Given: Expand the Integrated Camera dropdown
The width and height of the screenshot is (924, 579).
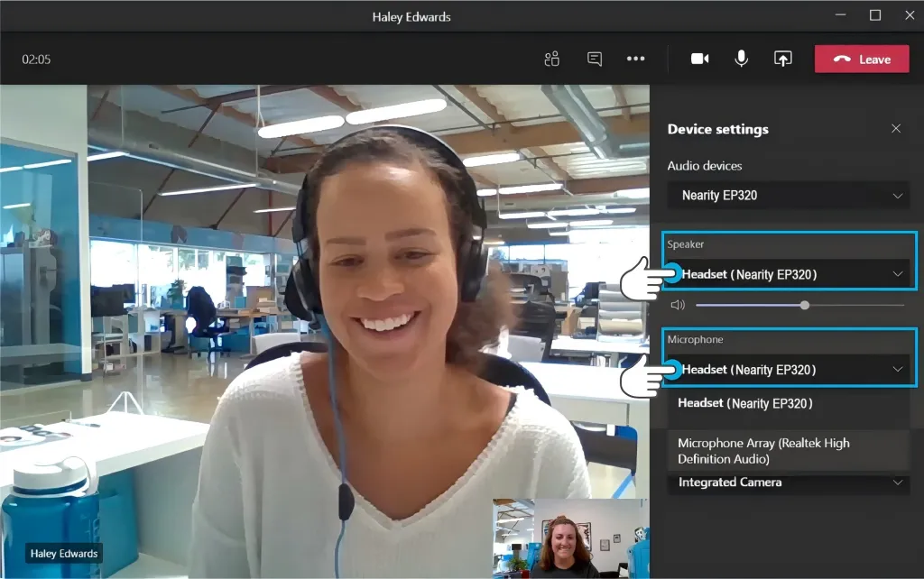Looking at the screenshot, I should point(789,482).
